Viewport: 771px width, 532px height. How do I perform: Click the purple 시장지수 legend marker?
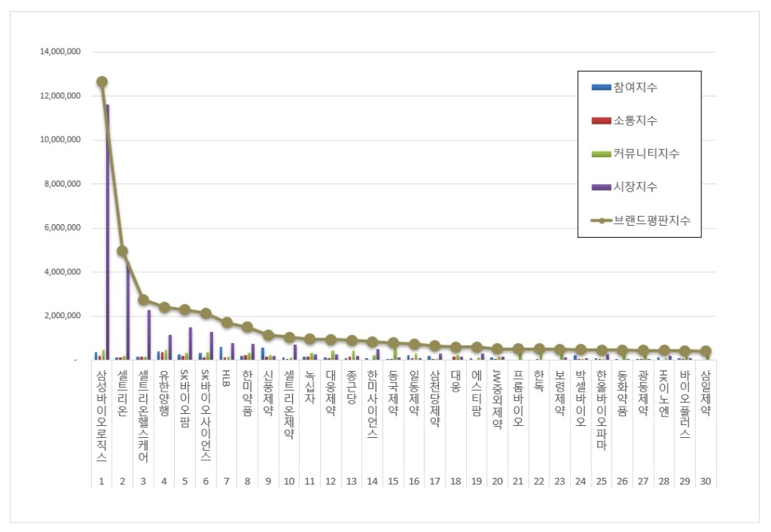601,187
